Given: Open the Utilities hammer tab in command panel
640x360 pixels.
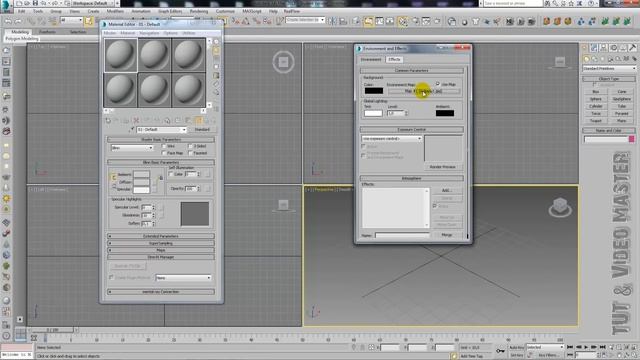Looking at the screenshot, I should click(x=633, y=48).
